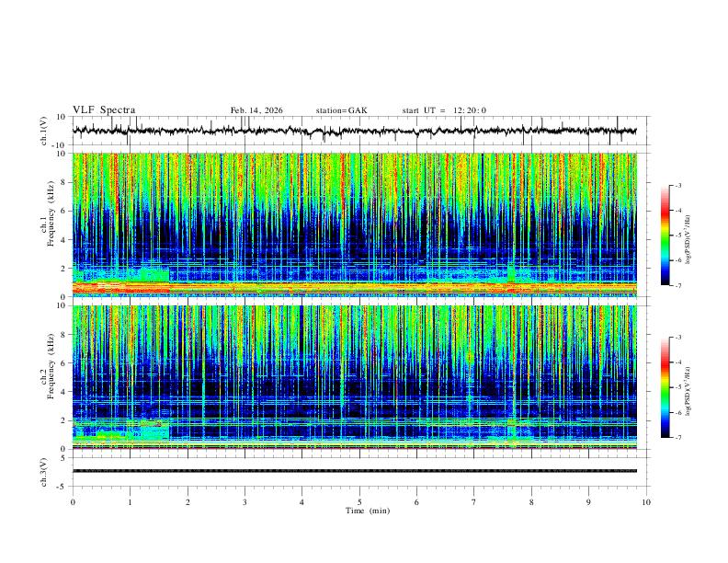This screenshot has height=563, width=728.
Task: Click the upper PSD color scale bar
Action: pos(665,236)
